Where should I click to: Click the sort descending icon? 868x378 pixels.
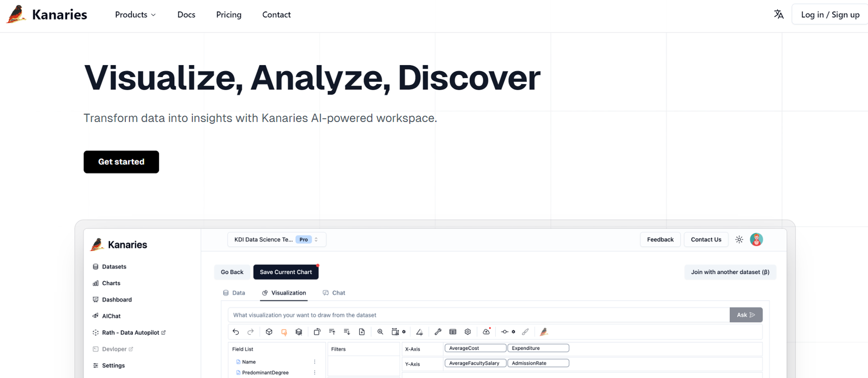coord(347,332)
